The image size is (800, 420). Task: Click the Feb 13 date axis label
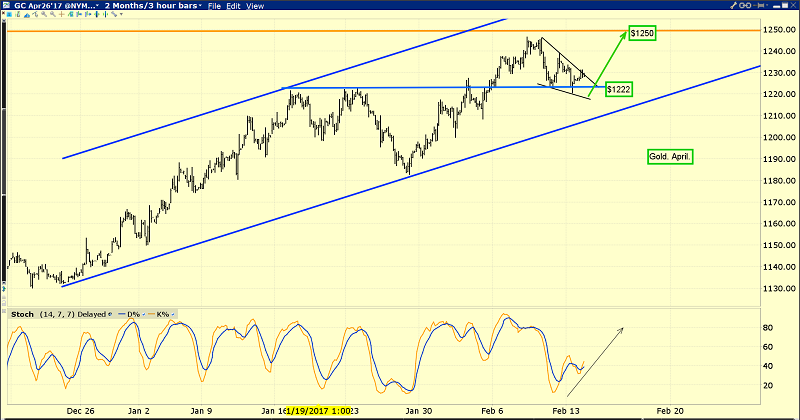(x=566, y=411)
